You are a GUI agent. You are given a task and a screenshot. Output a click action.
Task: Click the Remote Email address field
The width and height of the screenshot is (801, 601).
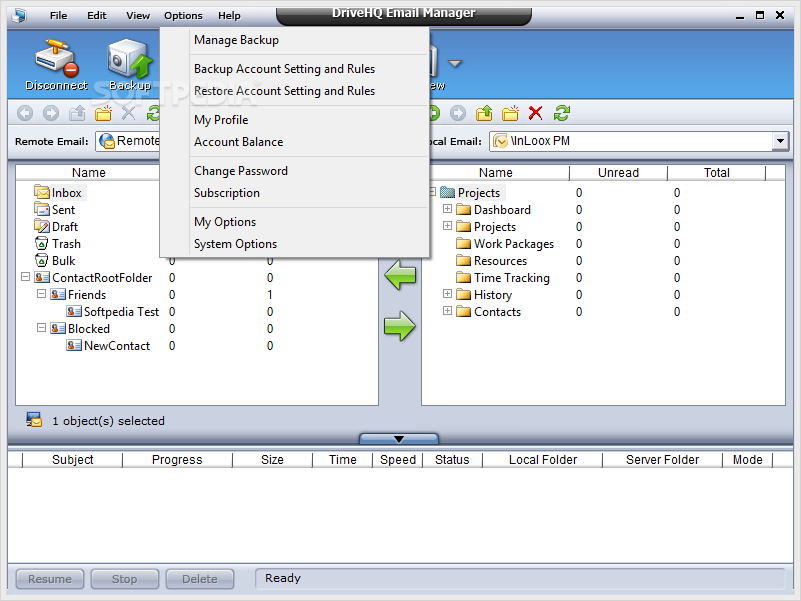tap(128, 141)
